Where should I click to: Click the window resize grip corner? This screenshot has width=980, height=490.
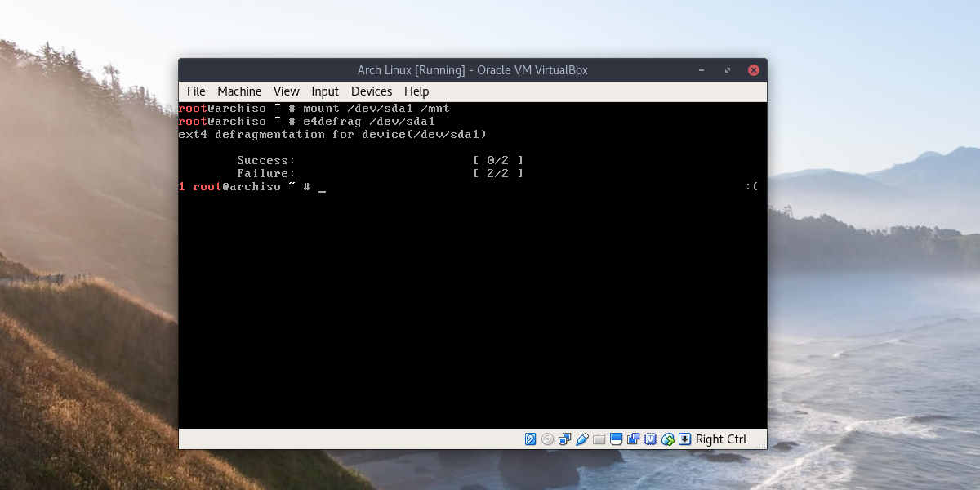(x=760, y=442)
